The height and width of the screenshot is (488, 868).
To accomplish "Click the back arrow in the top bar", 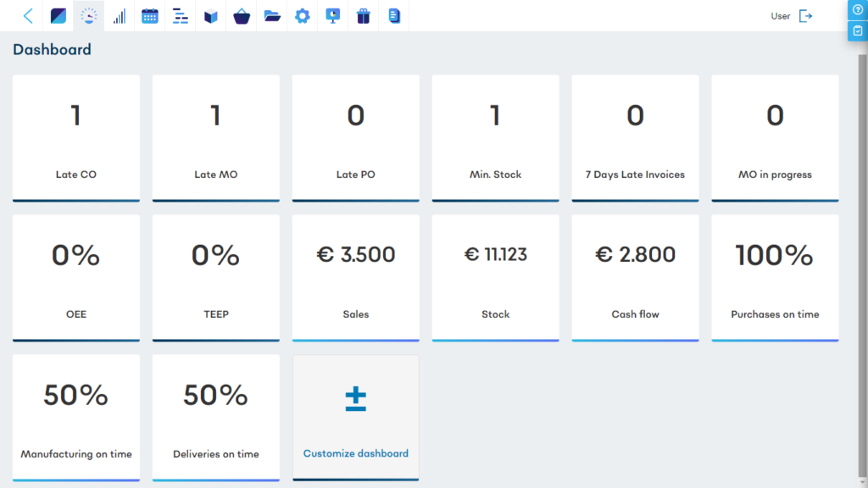I will 28,16.
